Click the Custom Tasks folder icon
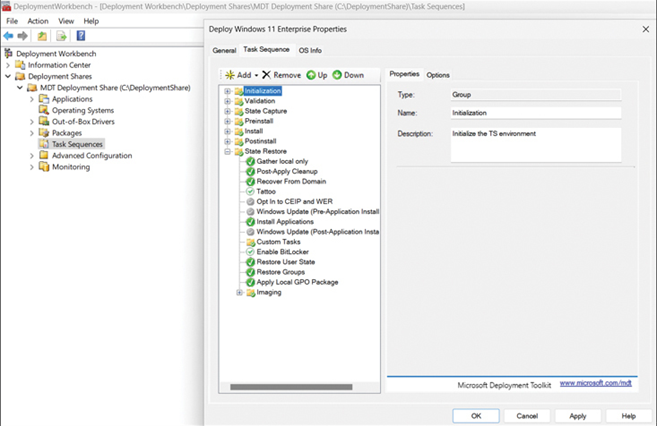This screenshot has width=657, height=429. click(x=251, y=242)
